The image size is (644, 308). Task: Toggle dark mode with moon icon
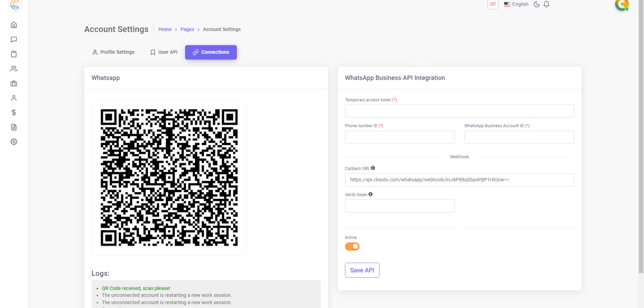coord(537,4)
